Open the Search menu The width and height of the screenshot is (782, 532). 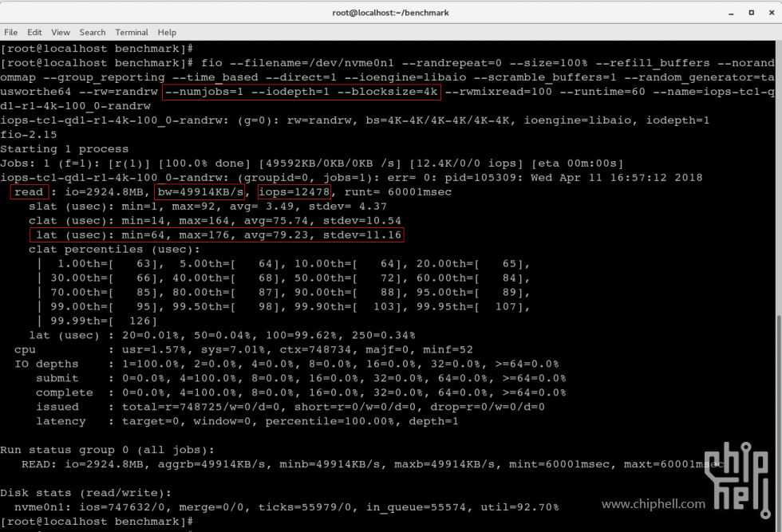pyautogui.click(x=93, y=32)
